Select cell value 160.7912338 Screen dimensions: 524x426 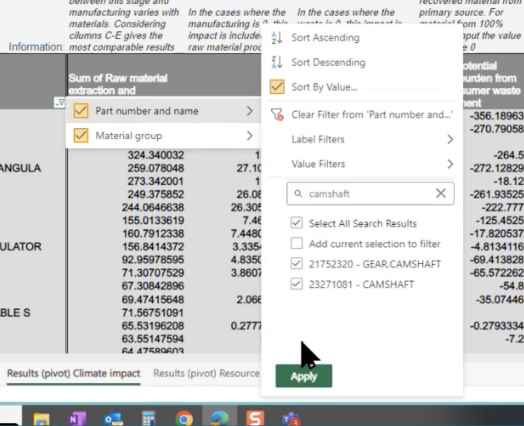tap(153, 234)
